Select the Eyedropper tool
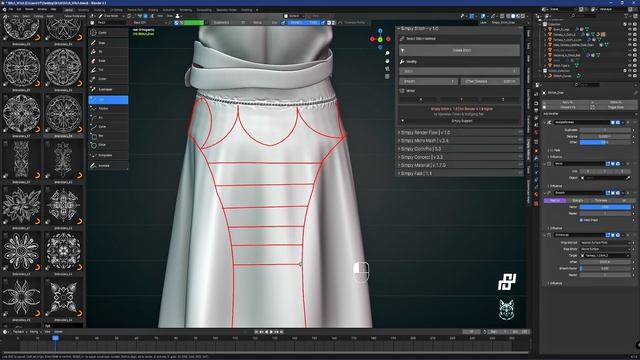Image resolution: width=640 pixels, height=360 pixels. [108, 89]
